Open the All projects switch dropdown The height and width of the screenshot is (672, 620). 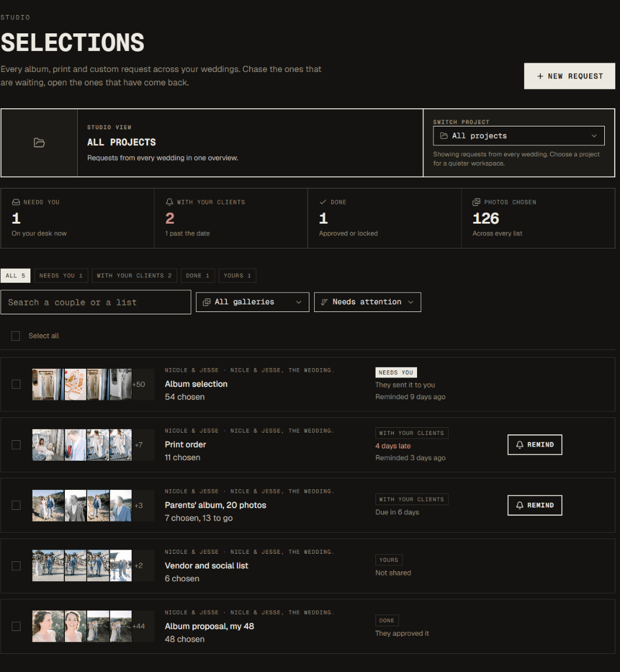coord(519,136)
